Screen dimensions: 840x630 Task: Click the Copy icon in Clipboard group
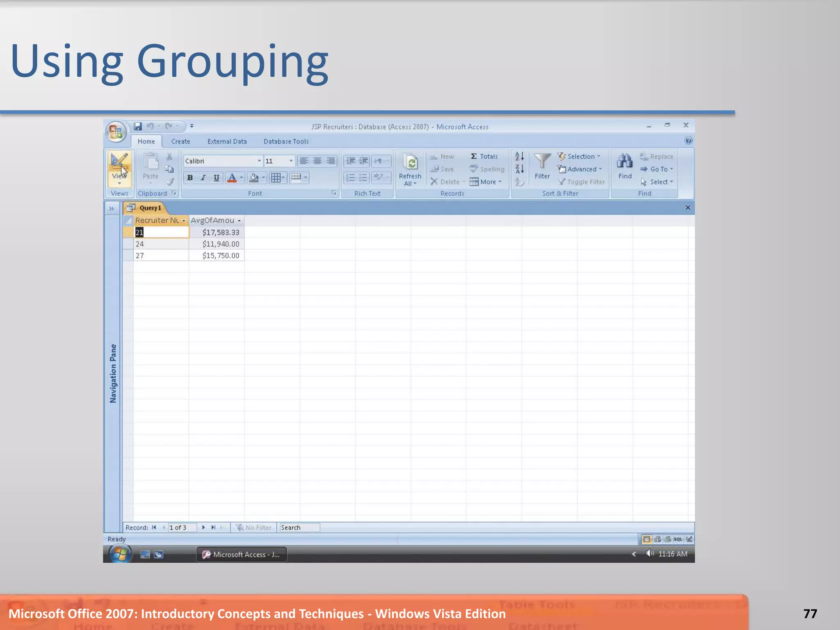(x=169, y=169)
